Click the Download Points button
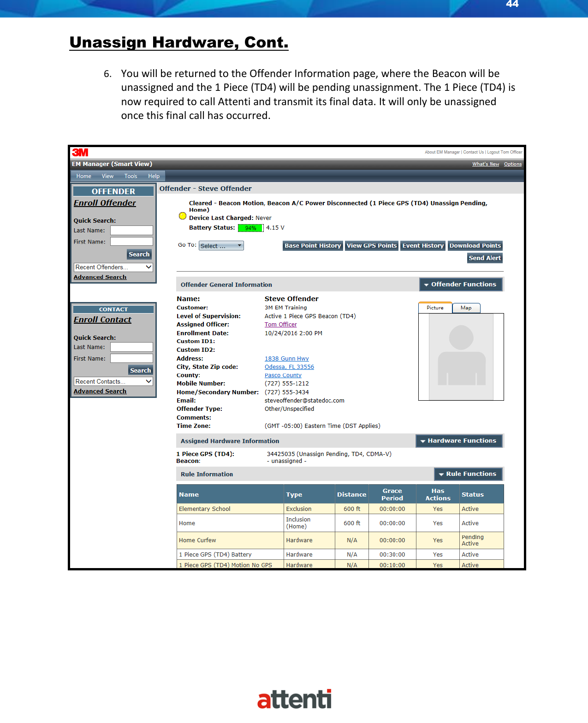 [475, 246]
